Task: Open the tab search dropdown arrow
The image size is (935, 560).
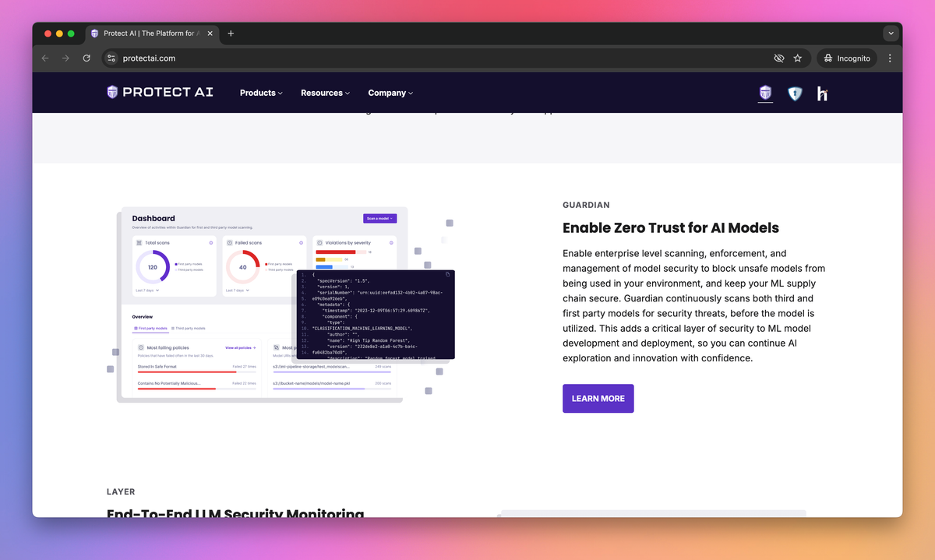Action: click(x=891, y=33)
